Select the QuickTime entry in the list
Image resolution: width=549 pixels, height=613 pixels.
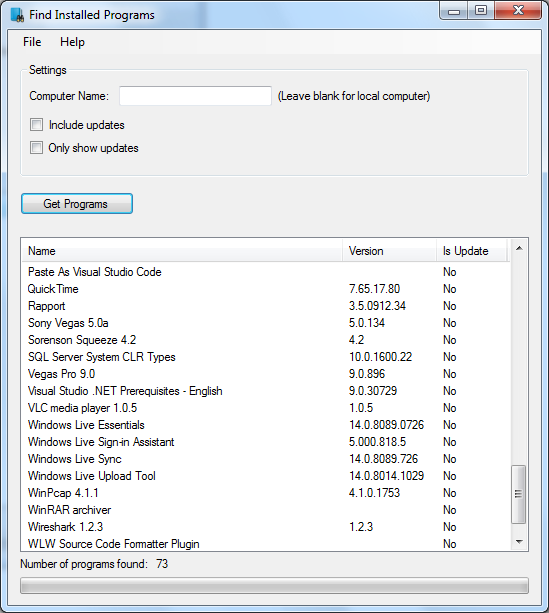click(x=266, y=289)
